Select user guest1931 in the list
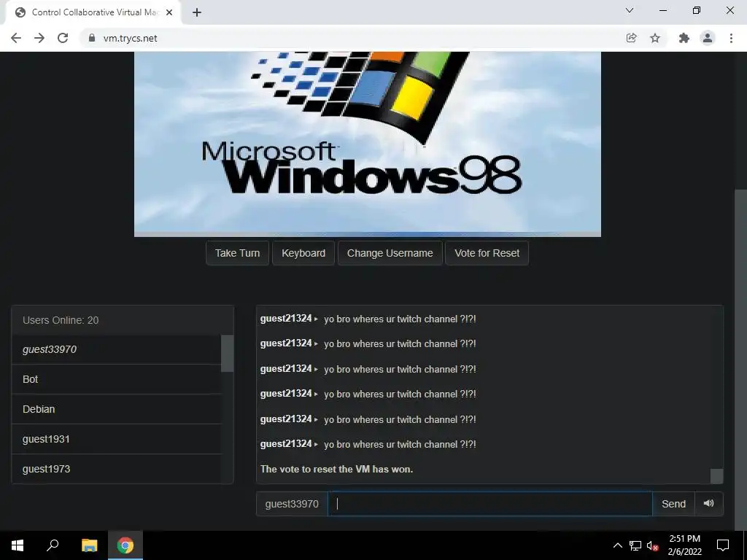This screenshot has height=560, width=747. click(116, 439)
